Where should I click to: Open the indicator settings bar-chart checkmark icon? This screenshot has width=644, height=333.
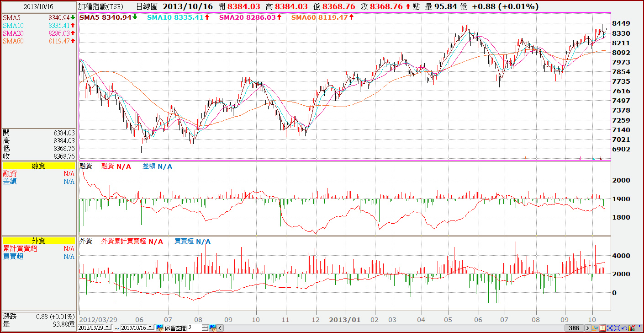(x=632, y=328)
